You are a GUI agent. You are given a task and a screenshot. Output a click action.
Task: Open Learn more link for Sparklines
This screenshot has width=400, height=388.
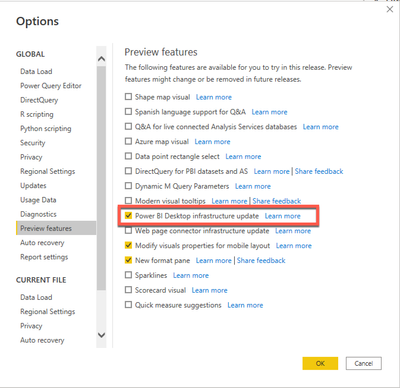(191, 275)
